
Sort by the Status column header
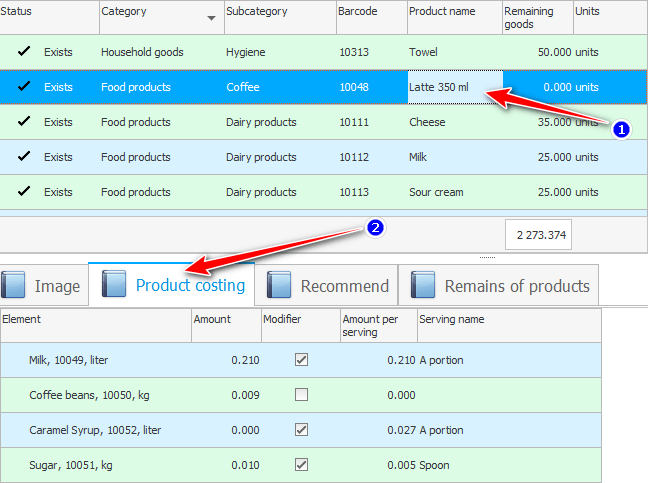click(x=50, y=17)
